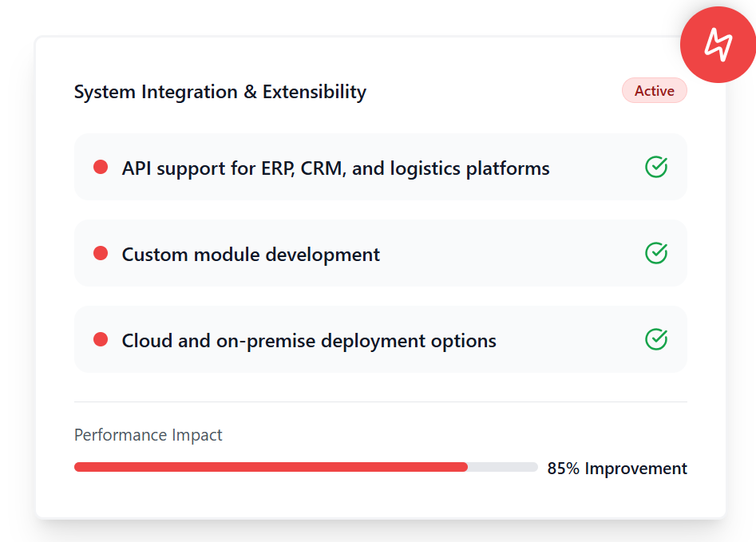756x542 pixels.
Task: Click the gray unfilled end of progress bar
Action: [503, 467]
